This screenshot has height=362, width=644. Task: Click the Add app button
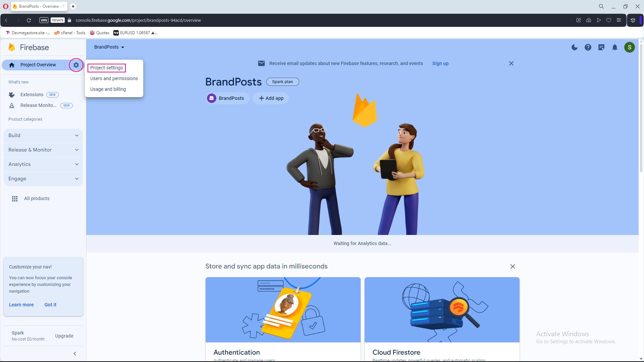tap(271, 98)
